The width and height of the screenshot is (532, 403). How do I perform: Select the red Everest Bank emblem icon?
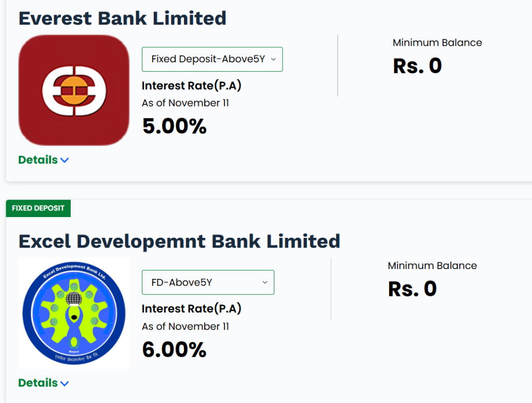click(x=74, y=89)
